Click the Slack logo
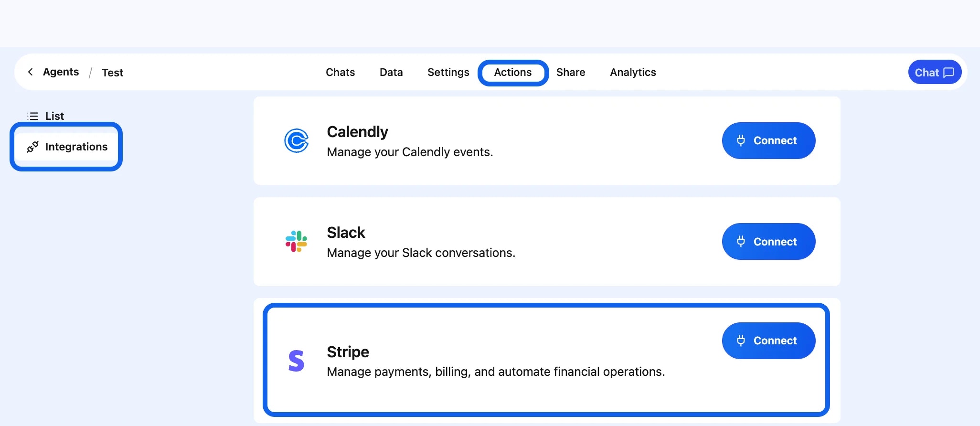Image resolution: width=980 pixels, height=426 pixels. pos(296,242)
